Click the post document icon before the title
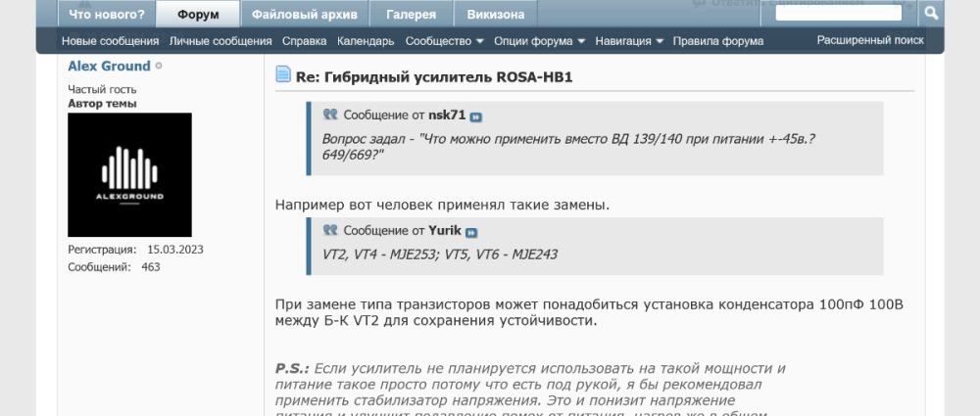This screenshot has height=416, width=980. point(283,74)
